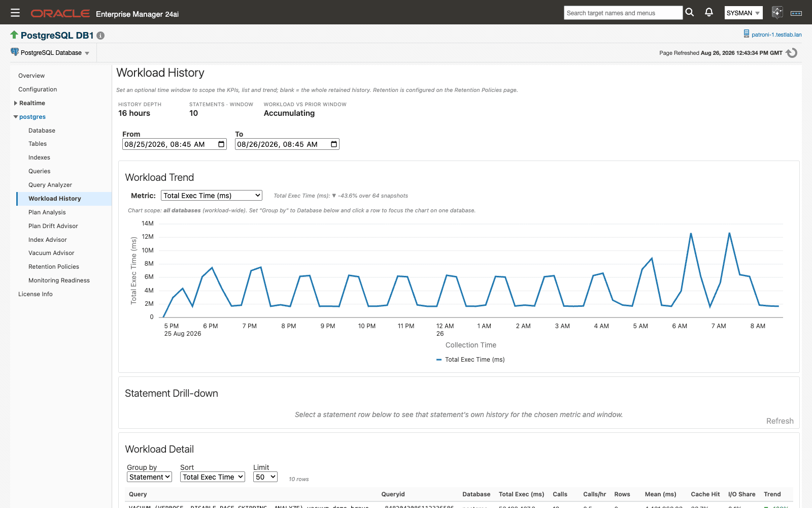Viewport: 812px width, 508px height.
Task: Open the notifications bell
Action: (709, 12)
